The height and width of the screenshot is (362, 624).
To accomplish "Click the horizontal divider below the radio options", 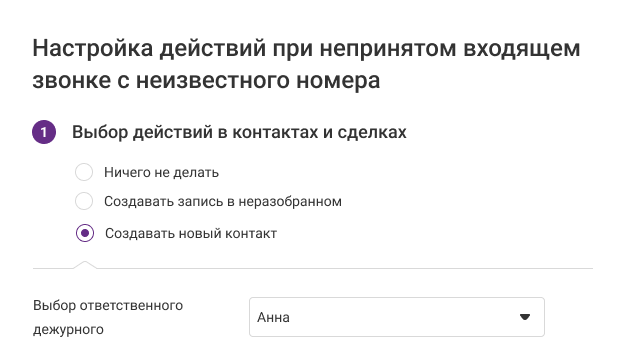I will click(313, 268).
